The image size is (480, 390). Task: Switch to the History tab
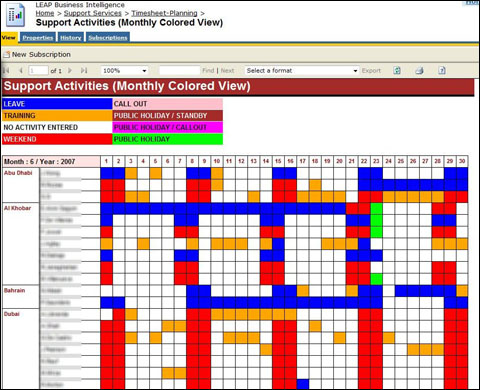point(71,38)
